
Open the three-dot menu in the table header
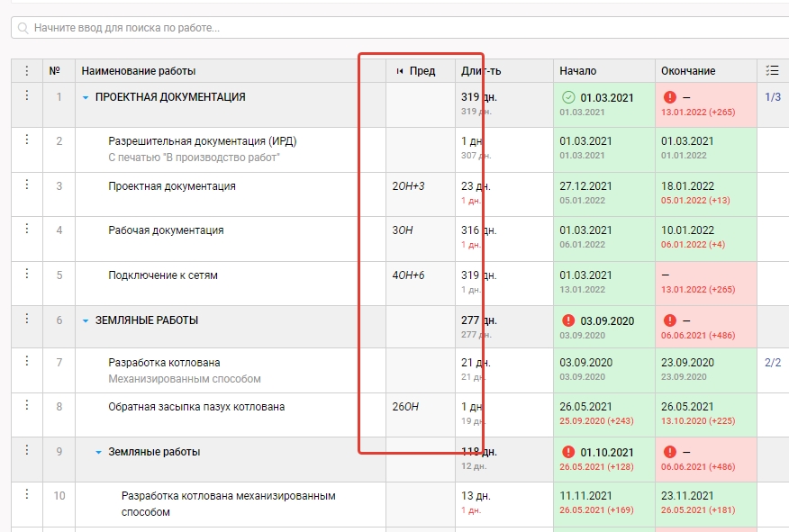point(26,70)
